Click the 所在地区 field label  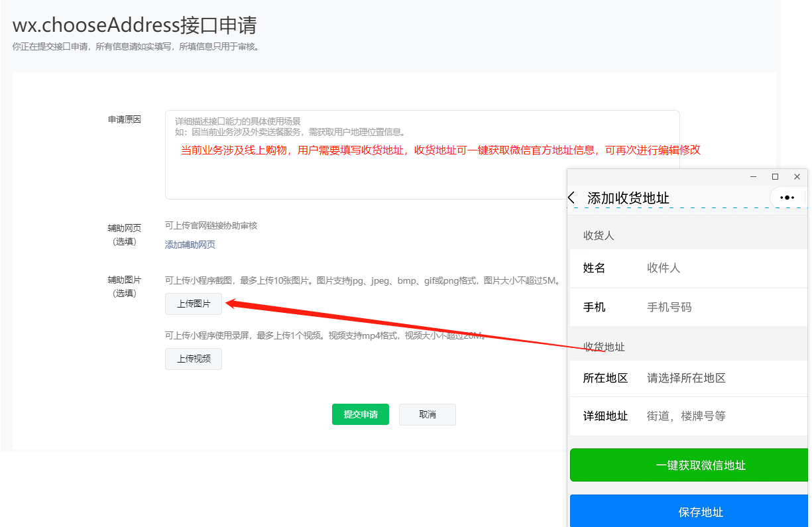pyautogui.click(x=605, y=378)
